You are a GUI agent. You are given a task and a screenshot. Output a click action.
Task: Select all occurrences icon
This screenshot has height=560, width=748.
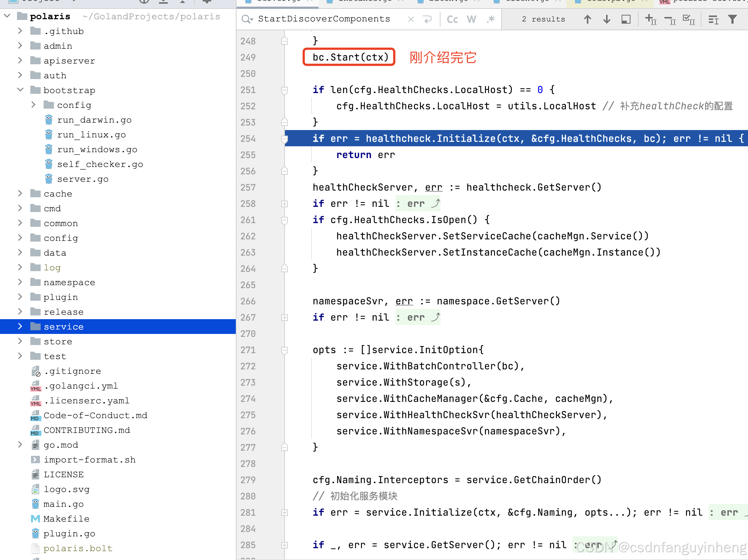click(x=689, y=19)
